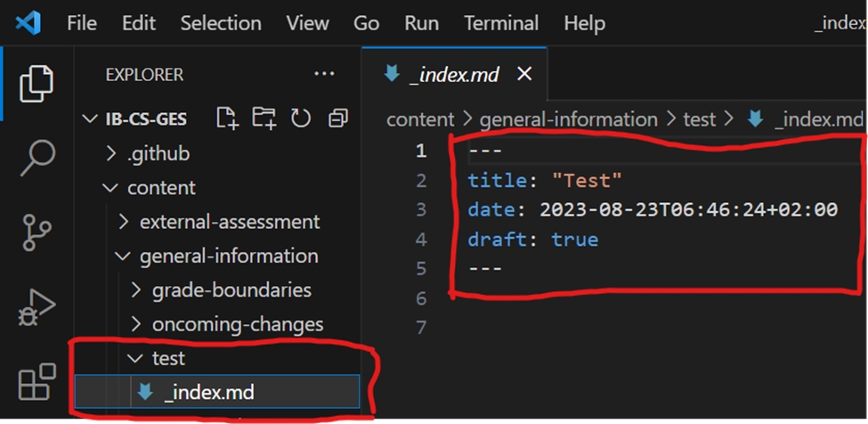Viewport: 868px width, 424px height.
Task: Select the _index.md editor tab
Action: 455,74
